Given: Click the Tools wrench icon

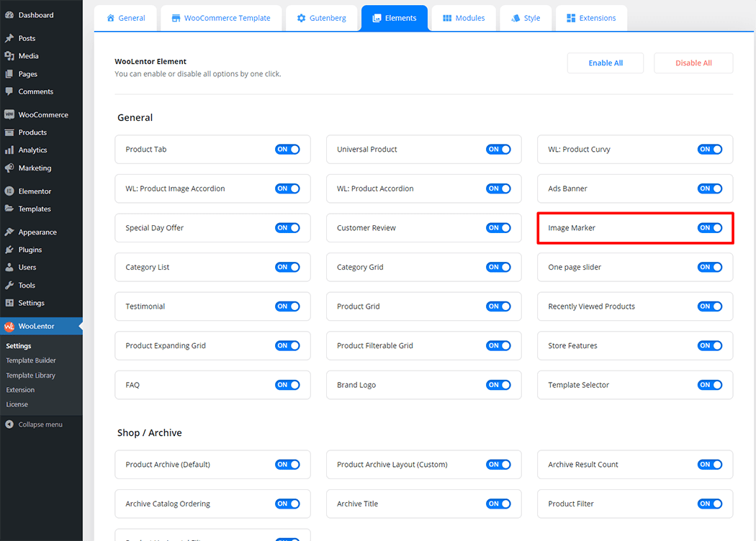Looking at the screenshot, I should point(9,285).
